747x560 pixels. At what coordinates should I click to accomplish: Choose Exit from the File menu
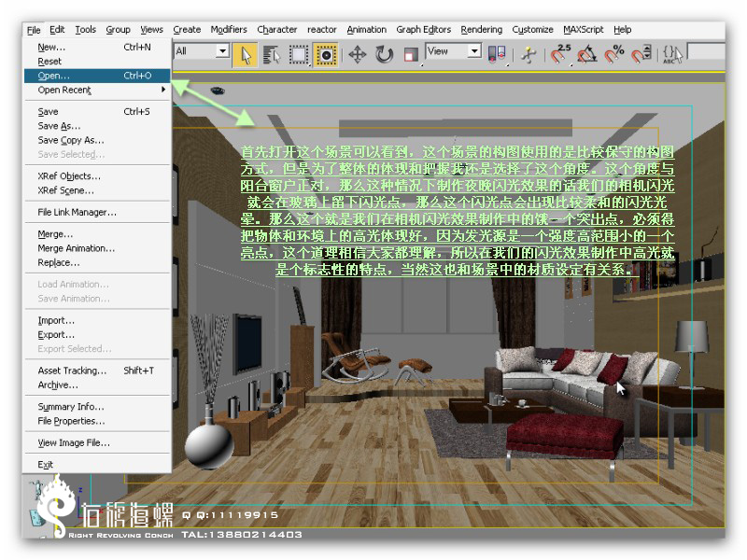tap(97, 465)
